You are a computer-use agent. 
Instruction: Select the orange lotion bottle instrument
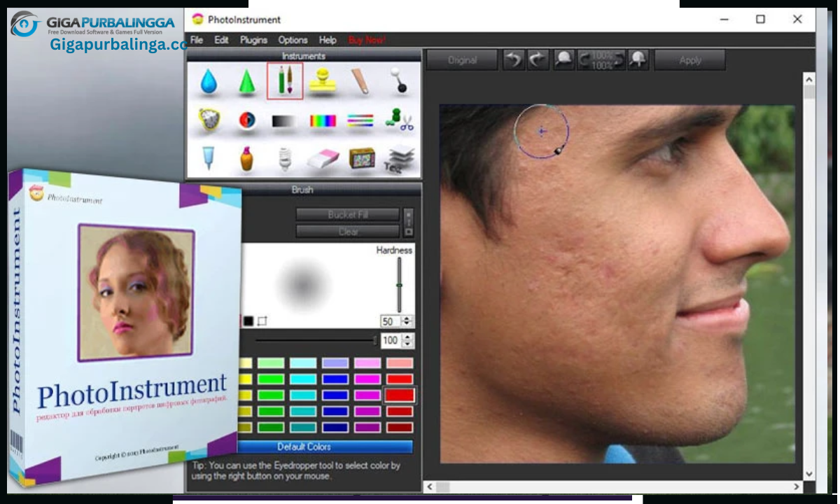(x=246, y=159)
